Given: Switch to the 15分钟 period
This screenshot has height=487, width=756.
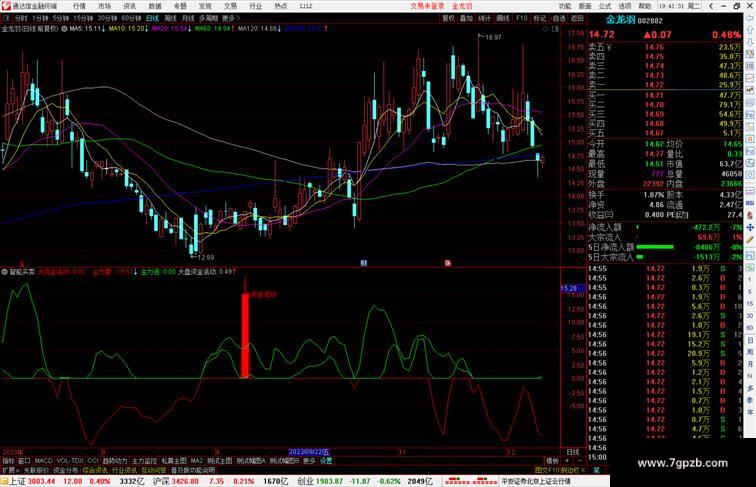Looking at the screenshot, I should (x=83, y=18).
